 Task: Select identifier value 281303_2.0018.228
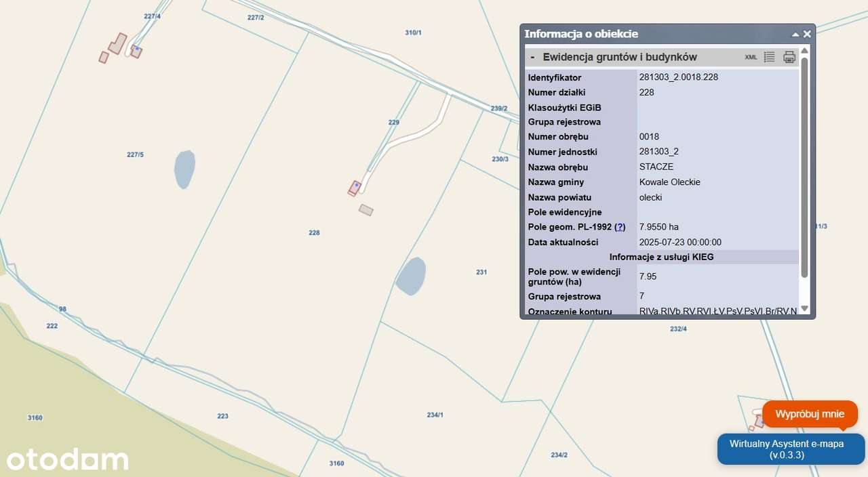(679, 77)
